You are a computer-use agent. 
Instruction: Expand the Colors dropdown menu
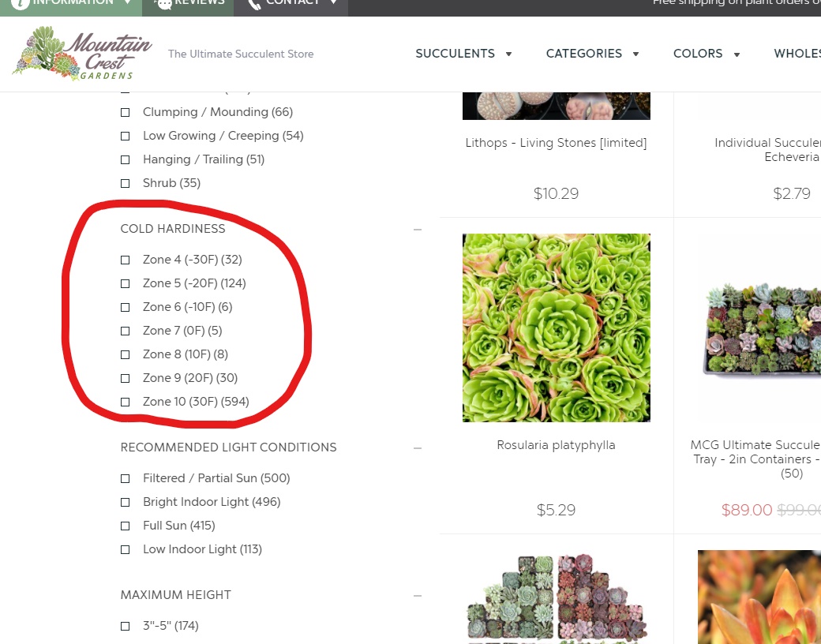707,54
